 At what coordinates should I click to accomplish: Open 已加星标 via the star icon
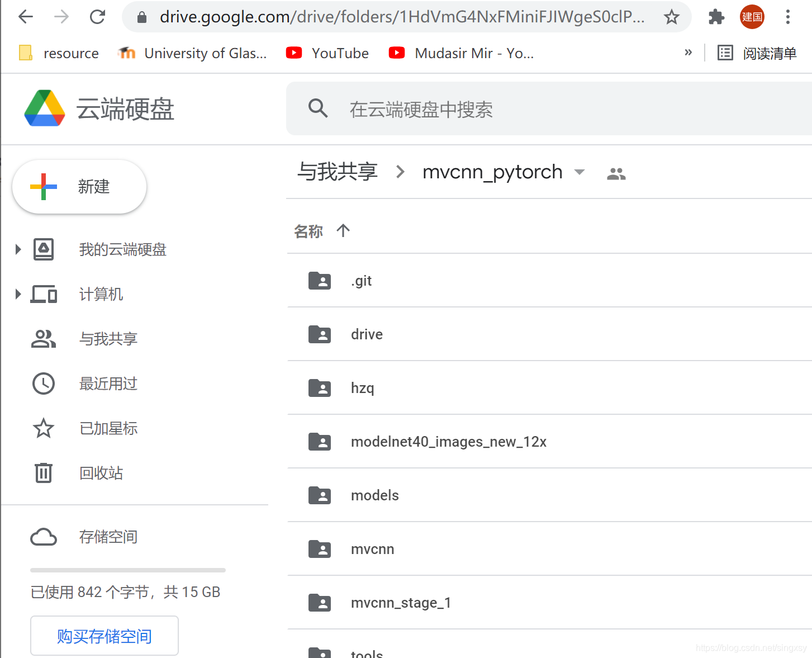[x=44, y=428]
